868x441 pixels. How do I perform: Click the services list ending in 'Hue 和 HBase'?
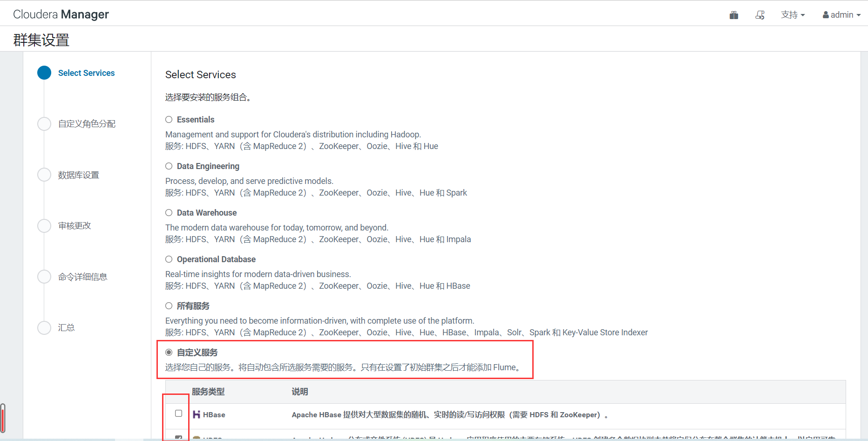pyautogui.click(x=318, y=286)
